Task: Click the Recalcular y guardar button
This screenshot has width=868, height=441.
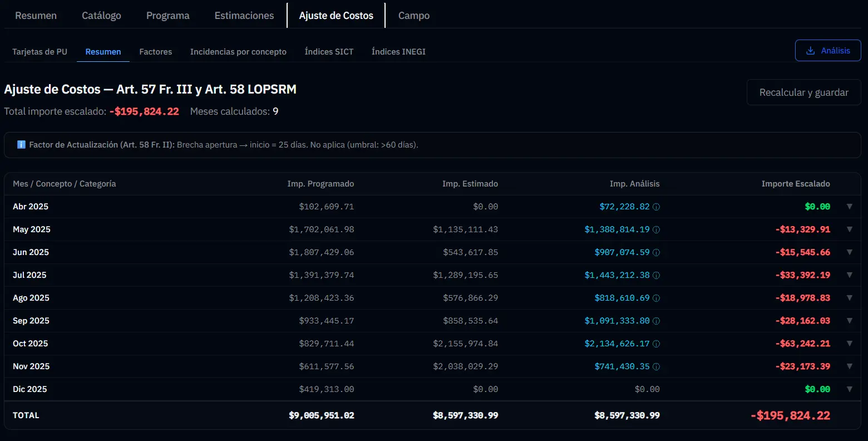Action: click(x=803, y=92)
